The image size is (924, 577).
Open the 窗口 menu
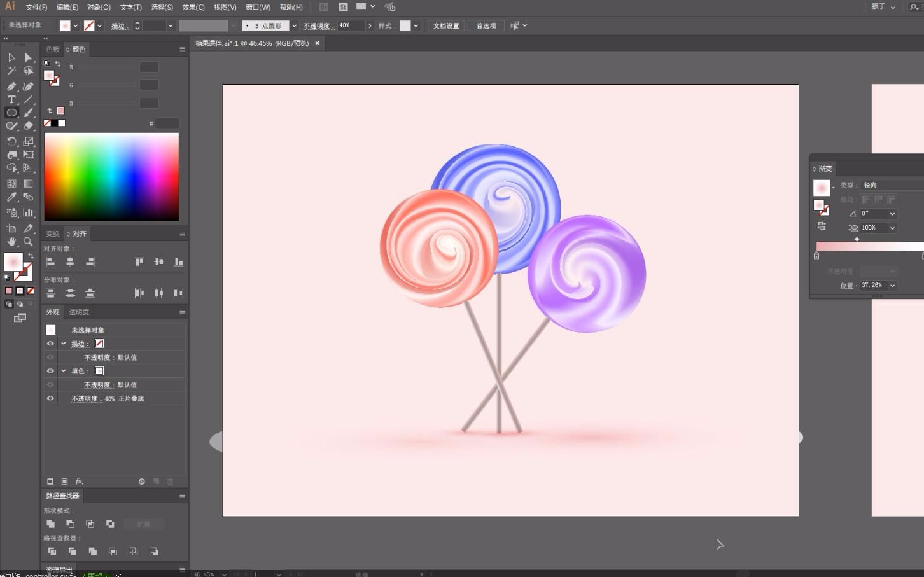[x=256, y=7]
